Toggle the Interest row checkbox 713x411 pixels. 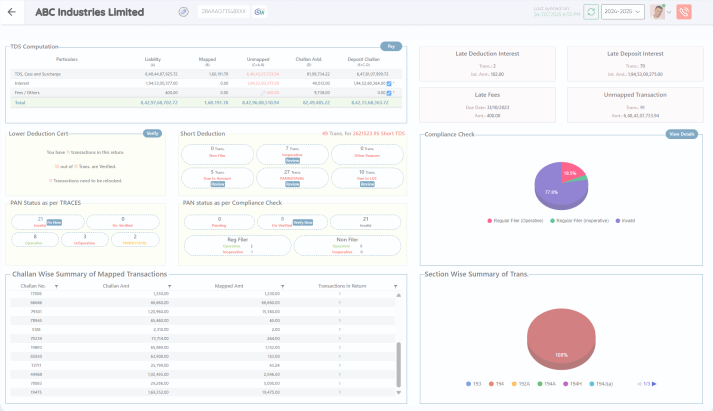click(389, 83)
